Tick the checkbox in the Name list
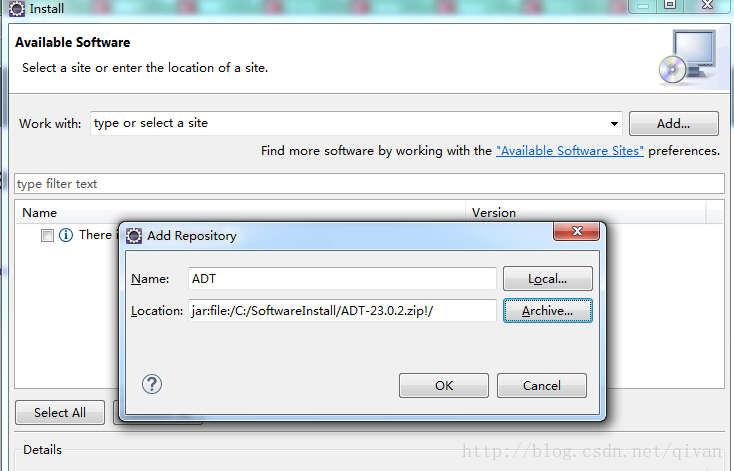 (x=47, y=235)
